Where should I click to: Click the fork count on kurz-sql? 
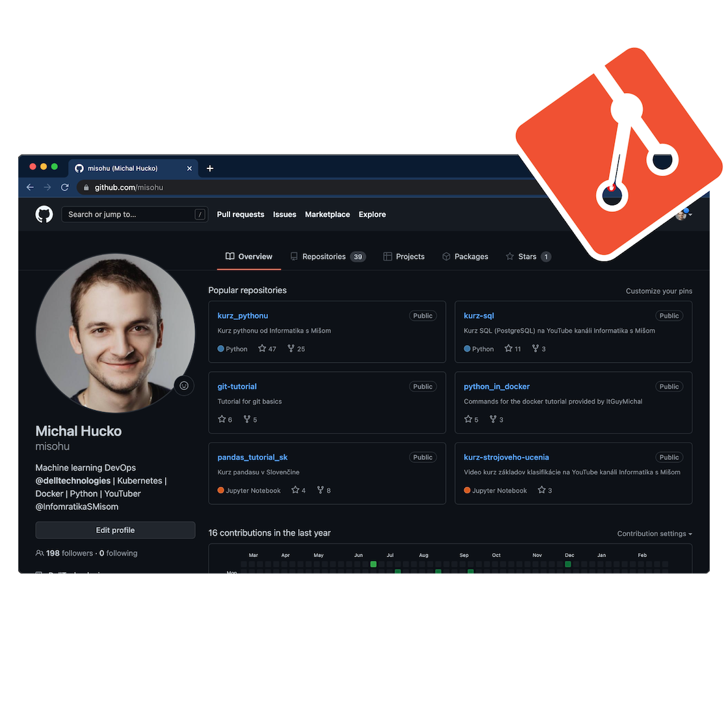[x=539, y=348]
